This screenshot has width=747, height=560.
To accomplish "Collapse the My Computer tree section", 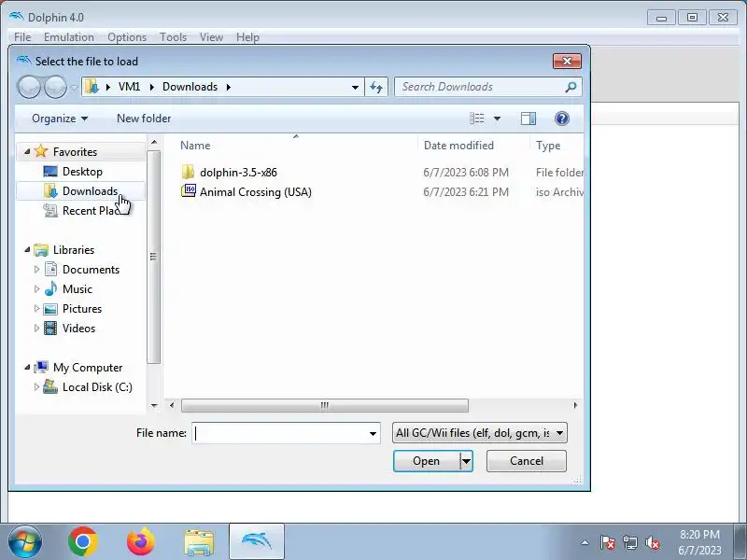I will [x=27, y=367].
